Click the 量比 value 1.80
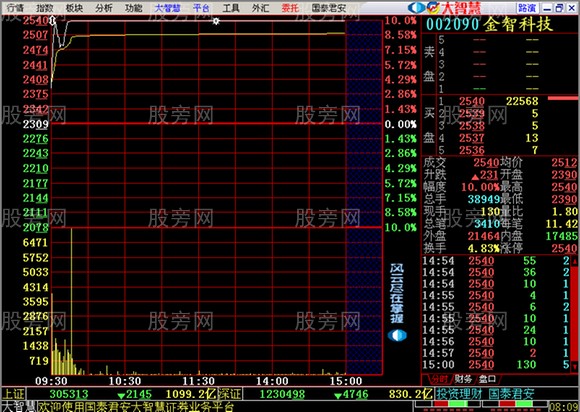The width and height of the screenshot is (580, 412). pos(564,212)
